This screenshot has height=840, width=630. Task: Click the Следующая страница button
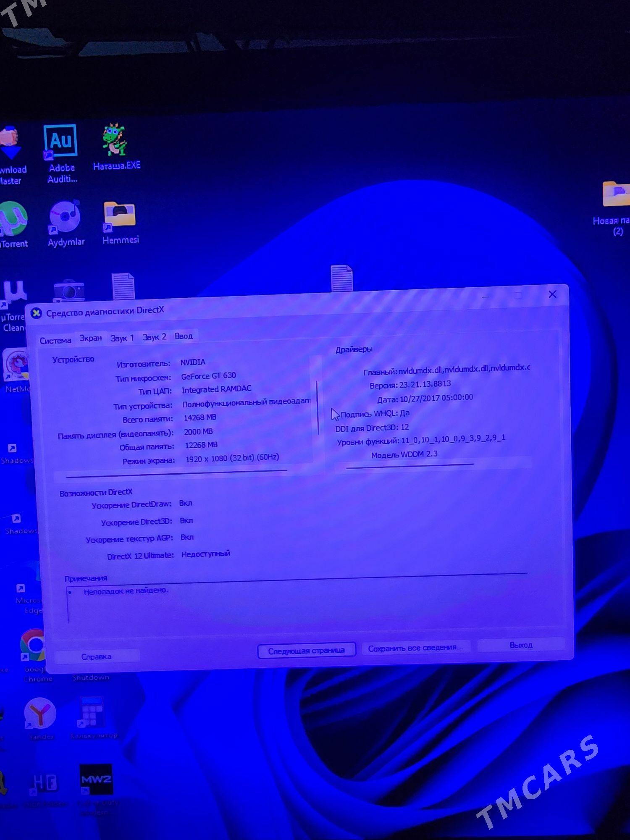tap(307, 651)
